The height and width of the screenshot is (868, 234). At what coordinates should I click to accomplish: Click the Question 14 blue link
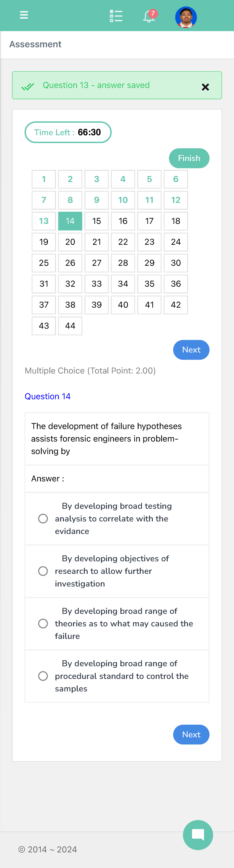tap(48, 396)
